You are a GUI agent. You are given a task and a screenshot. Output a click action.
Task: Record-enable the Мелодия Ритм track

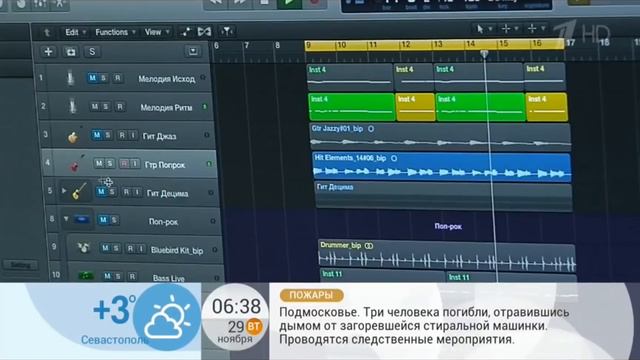(120, 107)
